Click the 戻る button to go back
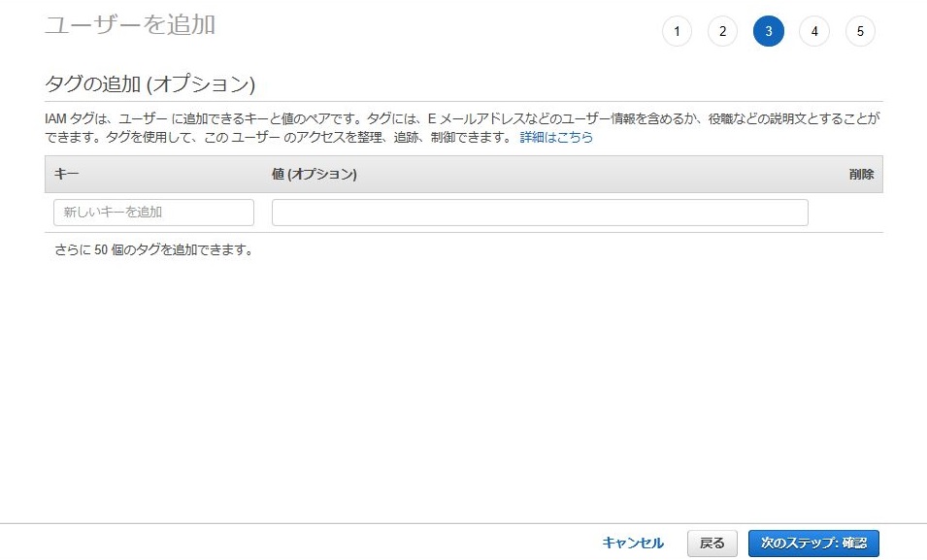 (x=712, y=543)
